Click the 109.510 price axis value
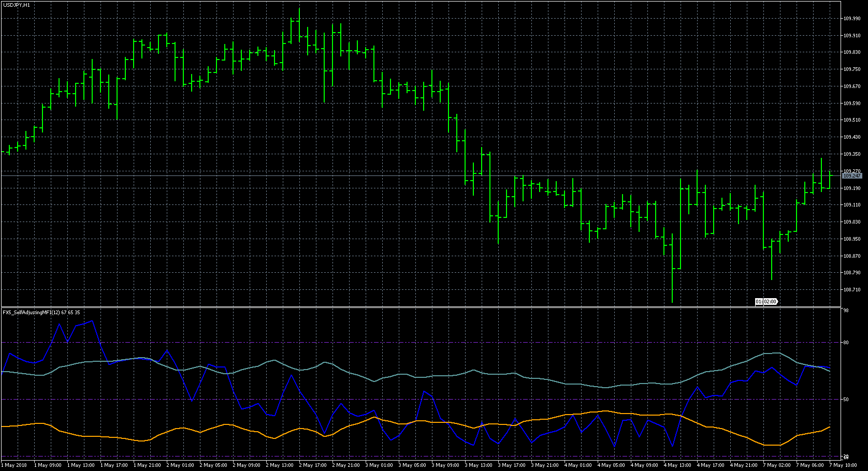Viewport: 868px width, 471px height. click(852, 120)
